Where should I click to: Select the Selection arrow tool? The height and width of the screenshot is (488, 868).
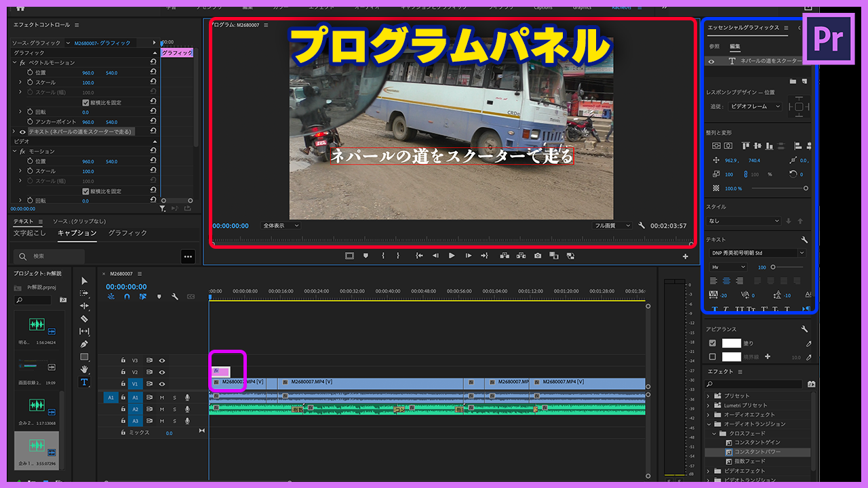84,281
